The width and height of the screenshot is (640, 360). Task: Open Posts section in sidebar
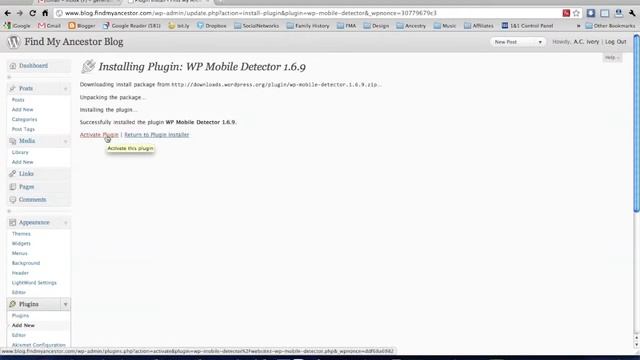pyautogui.click(x=25, y=89)
